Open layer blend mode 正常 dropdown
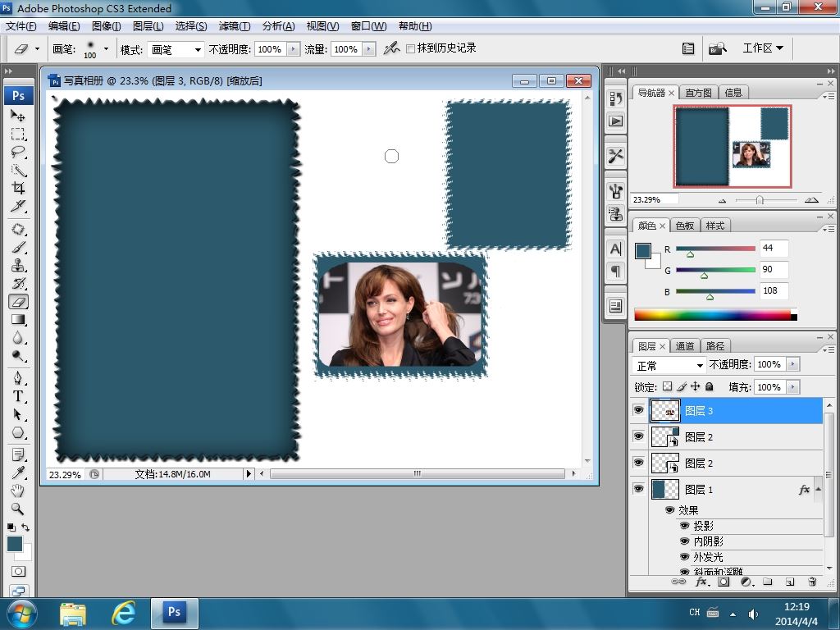The image size is (840, 630). pos(670,365)
